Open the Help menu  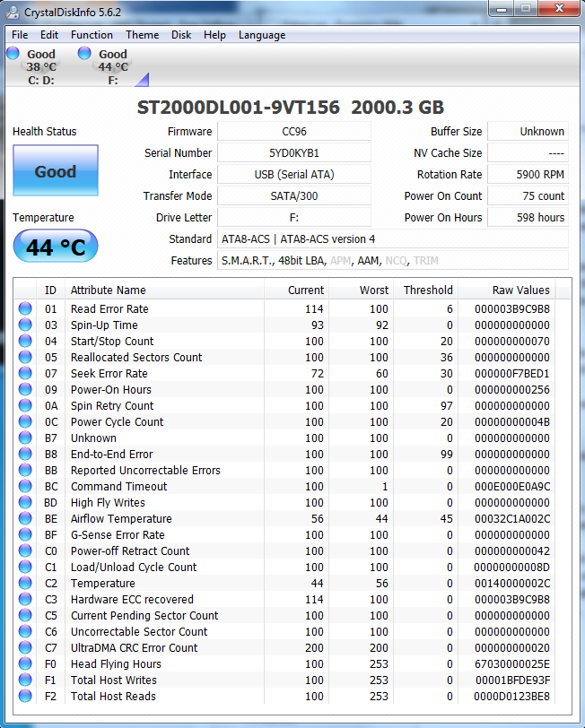[214, 35]
